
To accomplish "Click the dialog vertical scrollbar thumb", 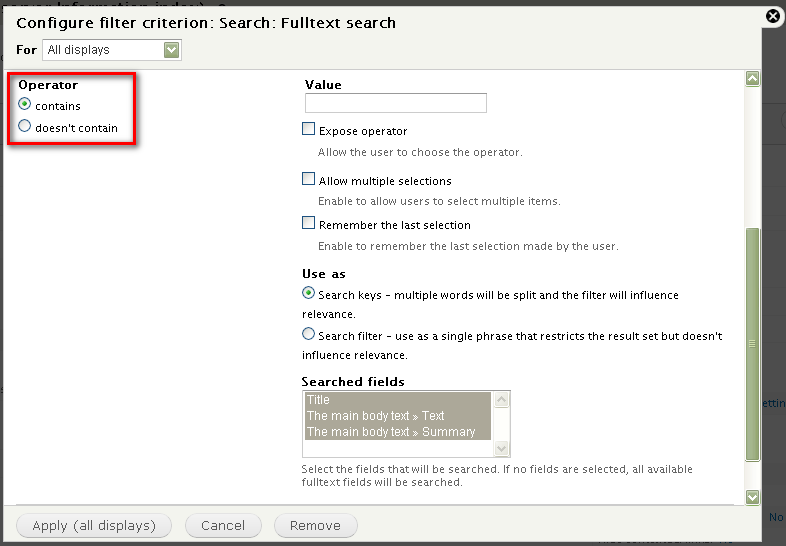I will point(753,343).
